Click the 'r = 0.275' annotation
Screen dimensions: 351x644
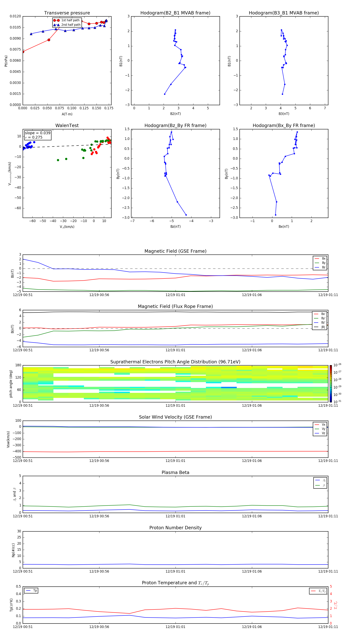[34, 137]
